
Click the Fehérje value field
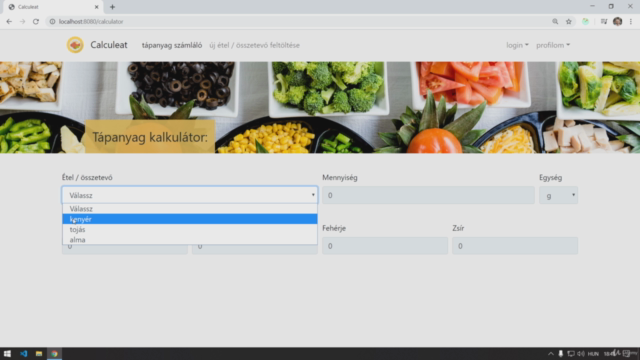385,246
